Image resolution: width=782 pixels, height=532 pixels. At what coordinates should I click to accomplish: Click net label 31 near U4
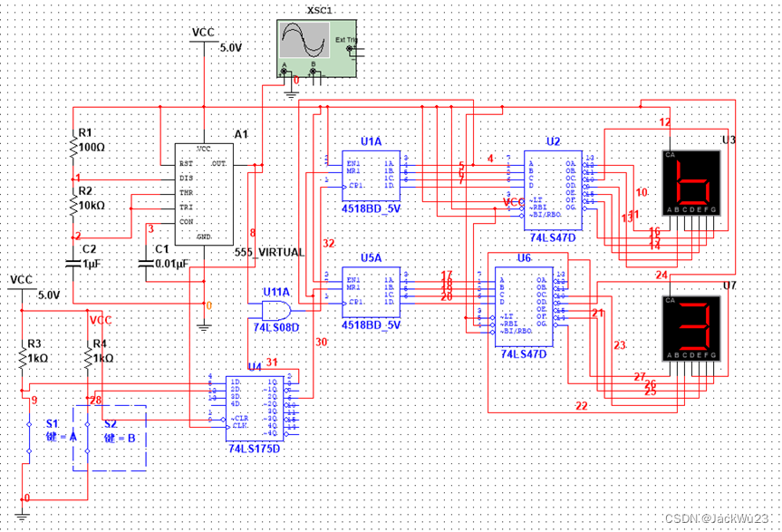[x=272, y=363]
